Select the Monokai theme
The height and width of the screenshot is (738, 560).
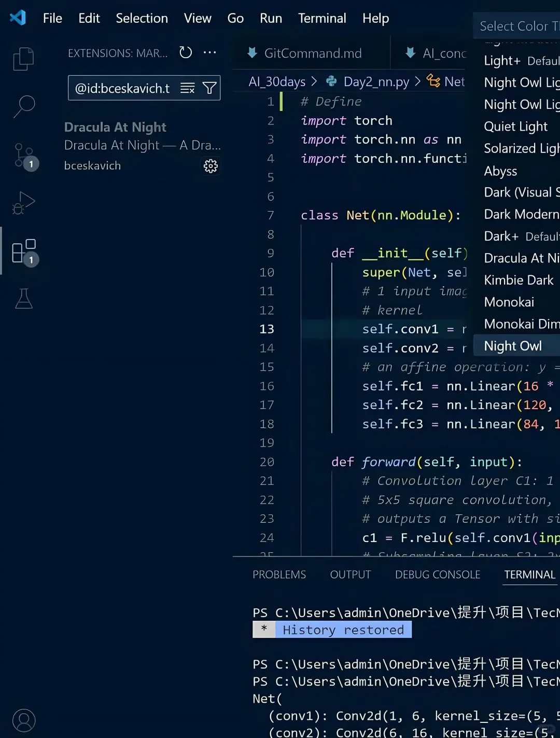(x=517, y=302)
